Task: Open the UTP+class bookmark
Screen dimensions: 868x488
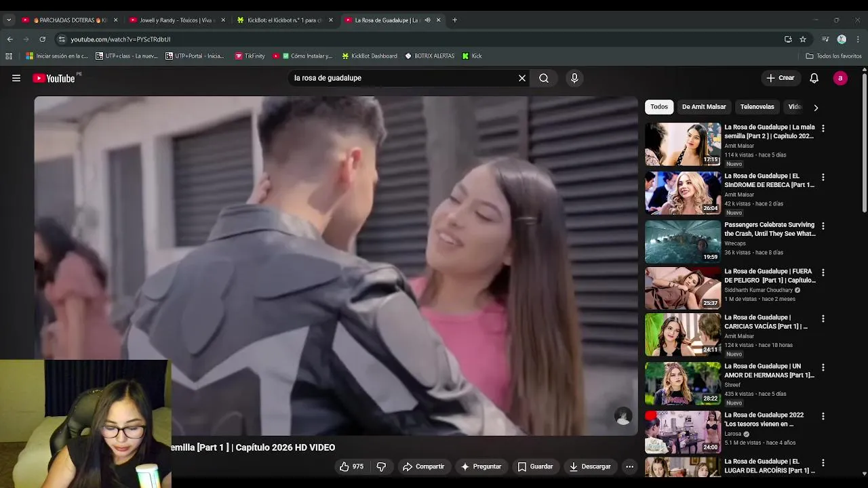Action: (127, 56)
